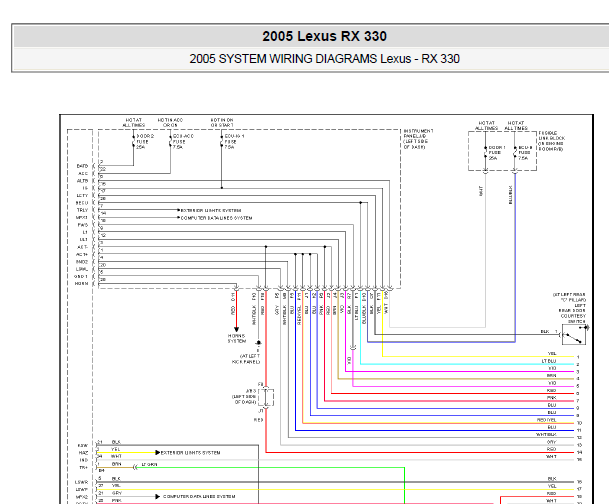Click the LT BLU wire label
This screenshot has width=609, height=504.
tap(549, 361)
